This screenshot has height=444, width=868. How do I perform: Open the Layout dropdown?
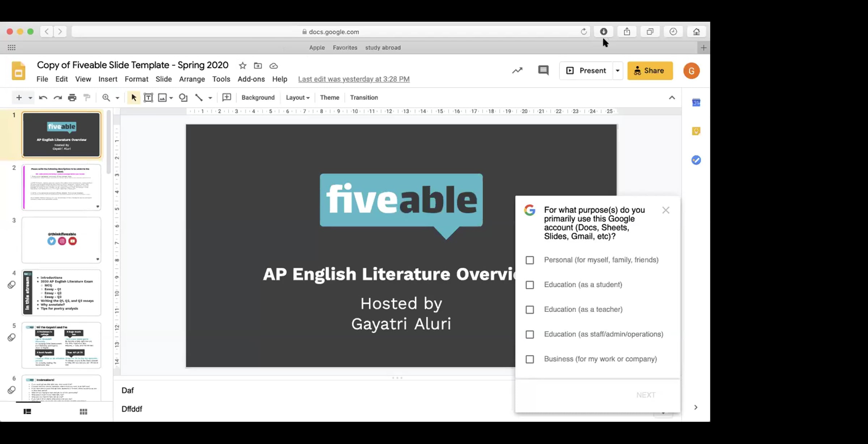pyautogui.click(x=298, y=98)
